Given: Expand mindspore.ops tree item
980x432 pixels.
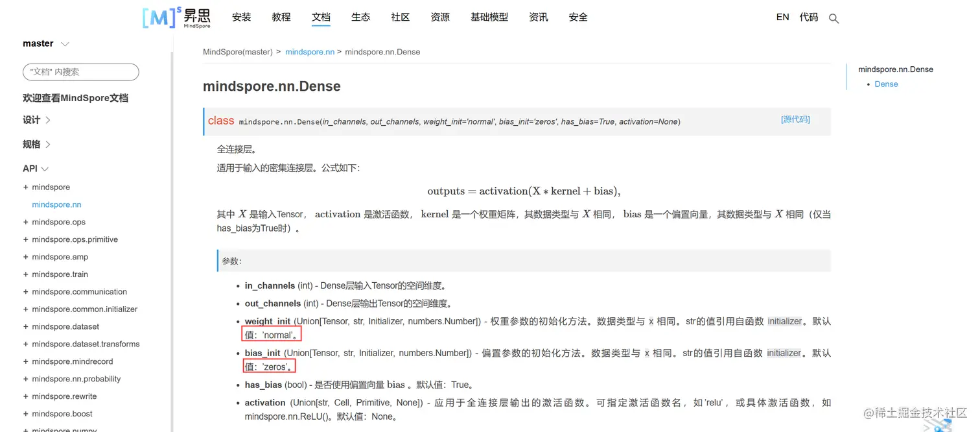Looking at the screenshot, I should 26,222.
